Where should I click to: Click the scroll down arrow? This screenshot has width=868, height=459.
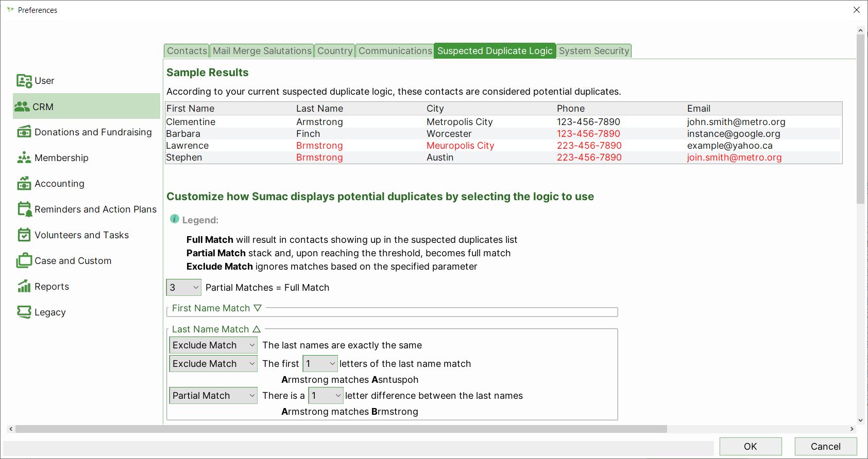(860, 420)
